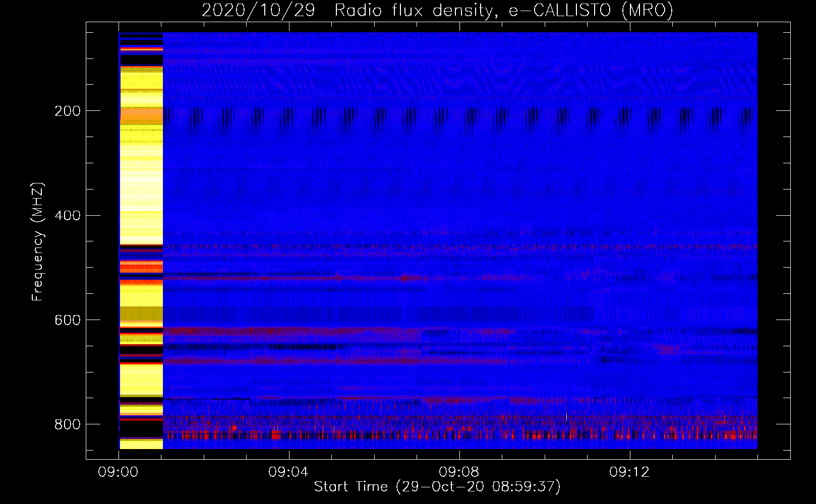The height and width of the screenshot is (504, 816).
Task: Click the "Start Time (29-Oct-20 08:59:37)" label
Action: pos(437,487)
